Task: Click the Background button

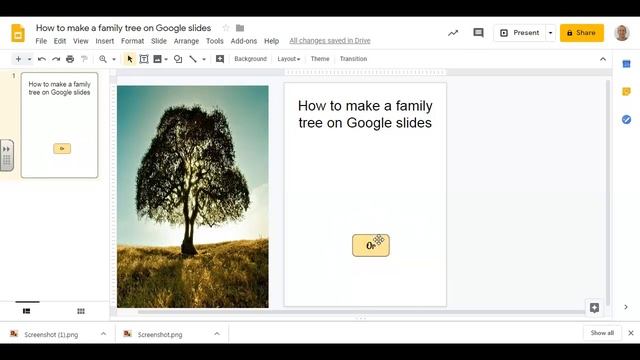Action: [x=250, y=59]
